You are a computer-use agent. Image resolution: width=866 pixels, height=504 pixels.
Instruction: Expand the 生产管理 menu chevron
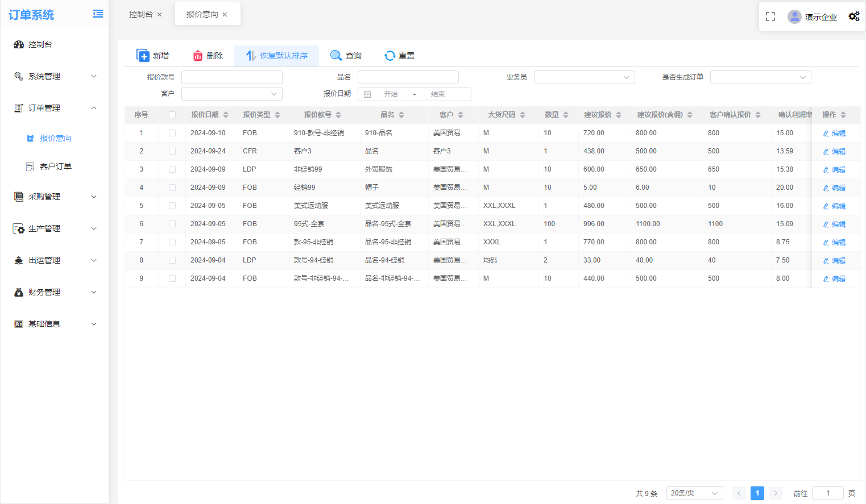(94, 228)
